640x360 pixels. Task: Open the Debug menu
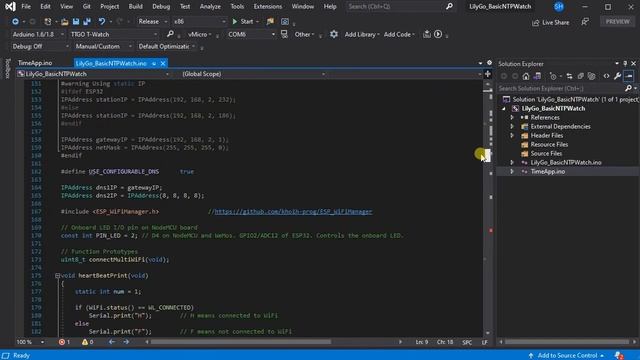pos(161,7)
